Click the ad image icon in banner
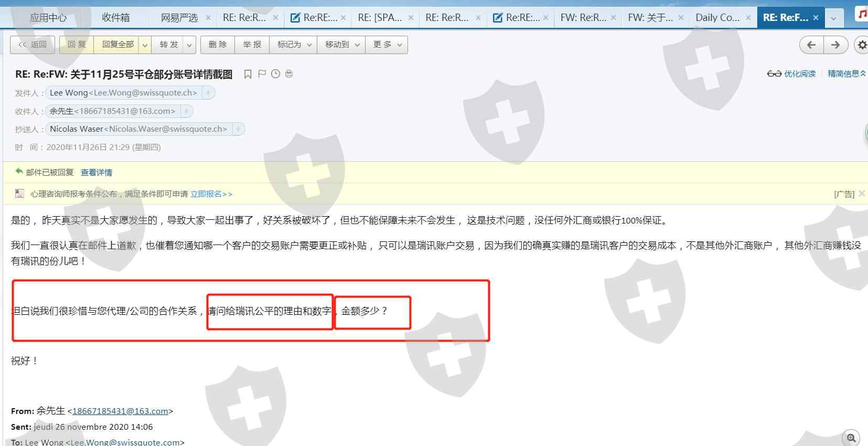868x446 pixels. (19, 194)
